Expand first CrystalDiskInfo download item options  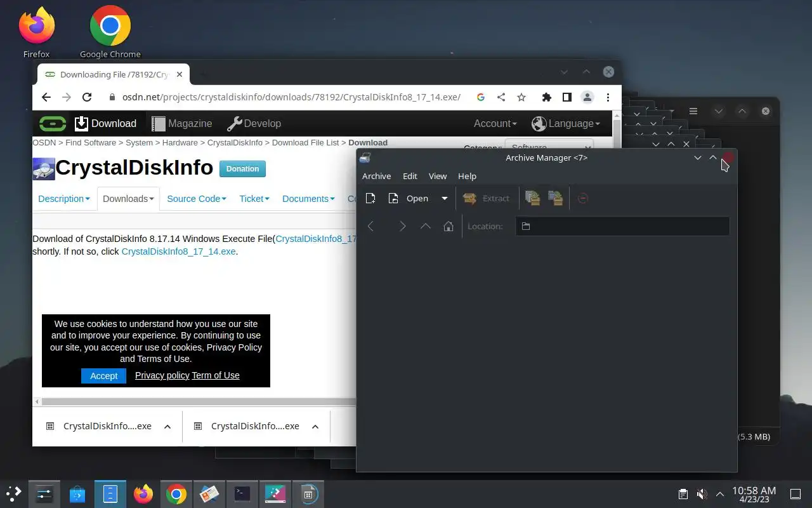[x=167, y=426]
